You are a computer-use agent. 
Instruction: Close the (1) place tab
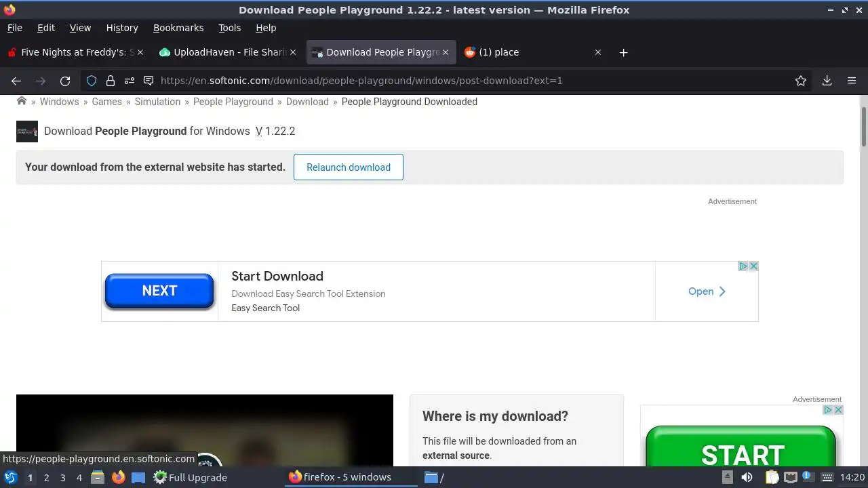click(598, 52)
